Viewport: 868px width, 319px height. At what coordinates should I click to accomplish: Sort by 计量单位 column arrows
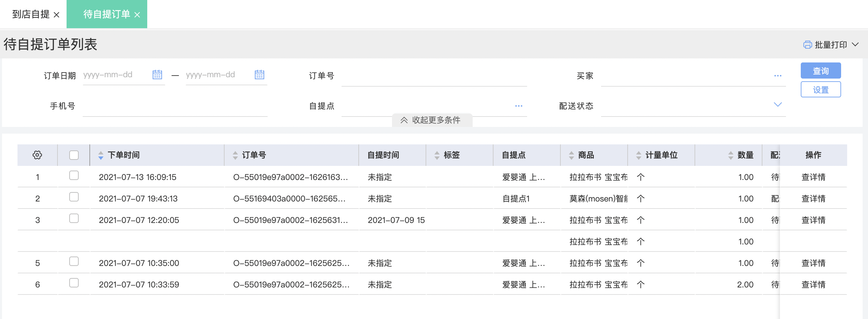(x=638, y=155)
